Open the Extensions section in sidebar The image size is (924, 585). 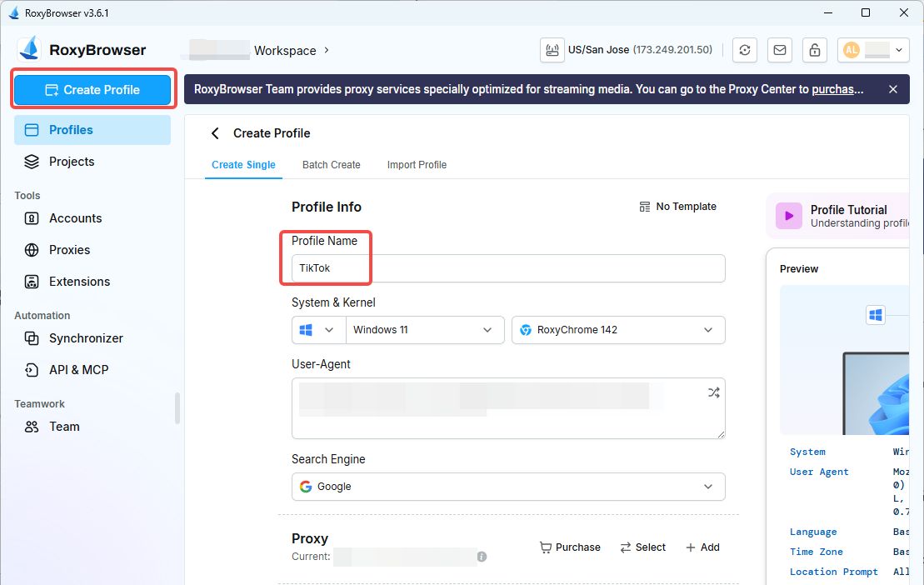click(77, 281)
